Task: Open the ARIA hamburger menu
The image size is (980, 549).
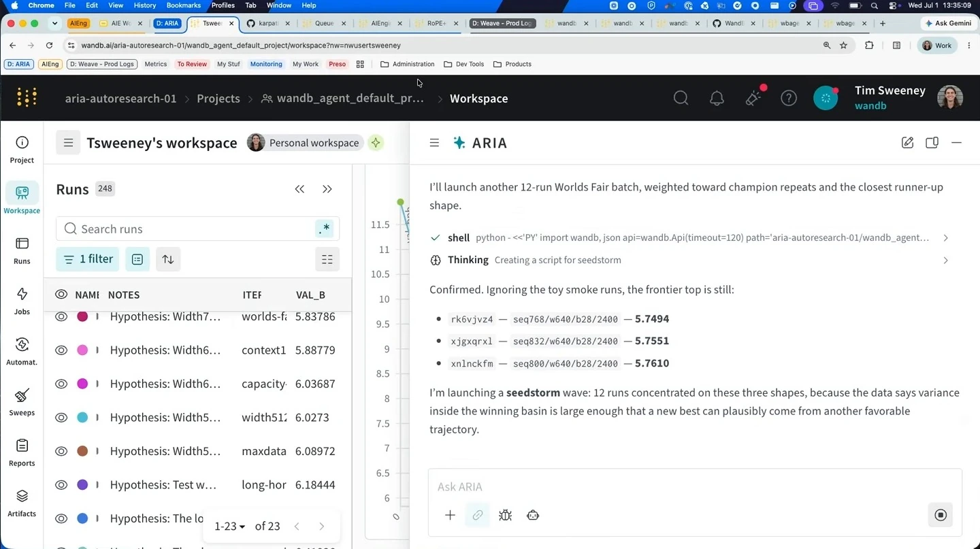Action: (x=434, y=143)
